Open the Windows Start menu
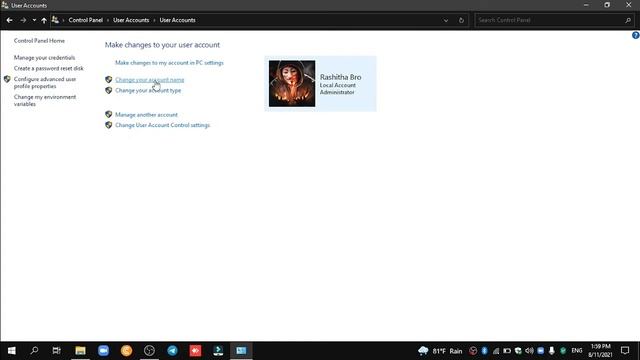This screenshot has height=360, width=640. (x=11, y=351)
